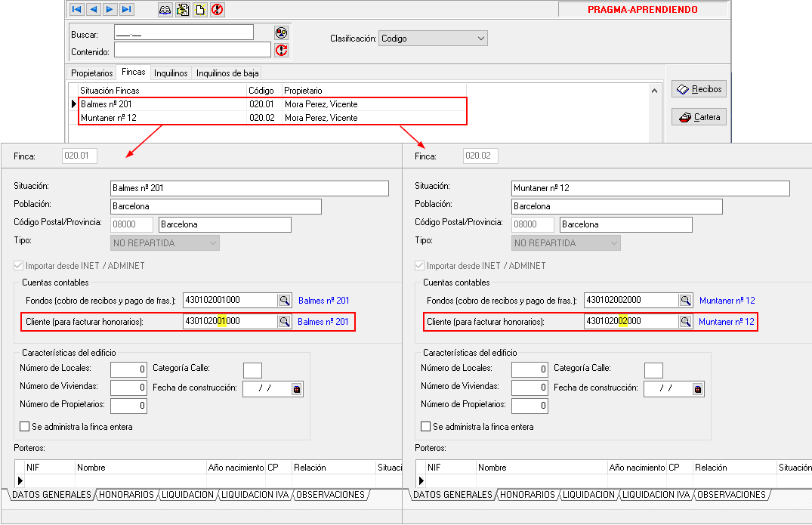Click the Recibos button
The width and height of the screenshot is (812, 525).
point(699,89)
